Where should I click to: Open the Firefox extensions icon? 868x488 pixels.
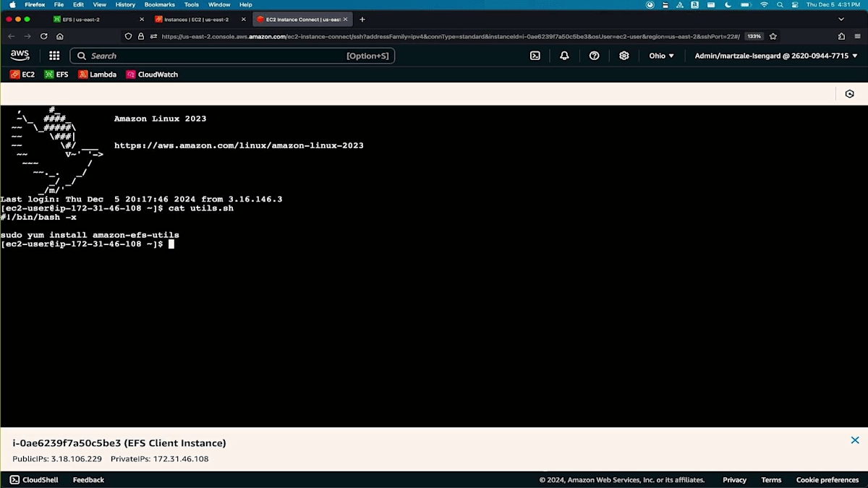[x=841, y=36]
